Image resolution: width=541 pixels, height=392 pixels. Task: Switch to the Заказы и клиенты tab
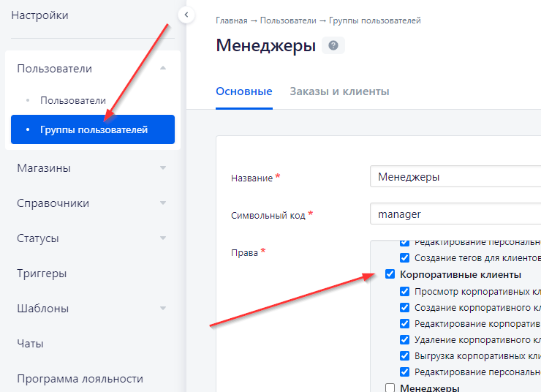(339, 91)
